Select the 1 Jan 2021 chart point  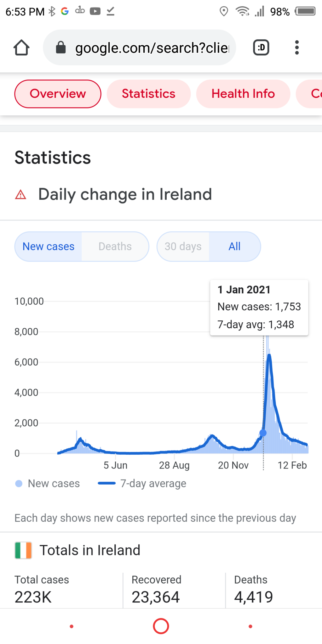tap(263, 433)
